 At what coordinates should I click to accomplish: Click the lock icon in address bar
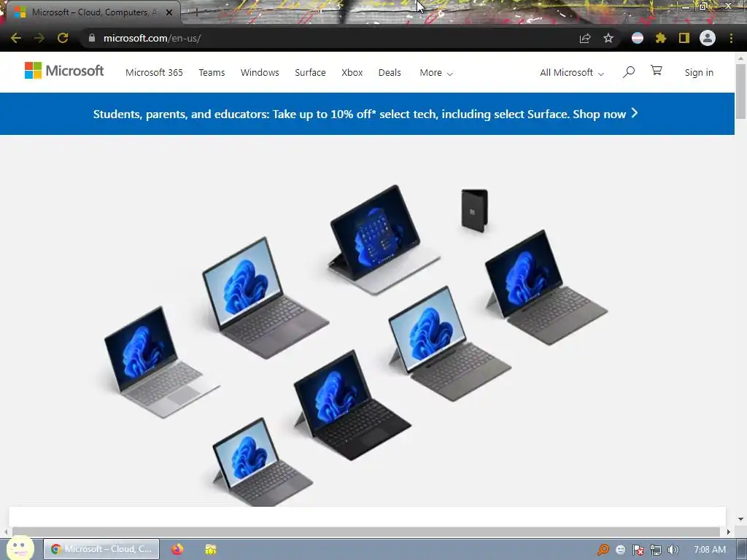click(91, 38)
